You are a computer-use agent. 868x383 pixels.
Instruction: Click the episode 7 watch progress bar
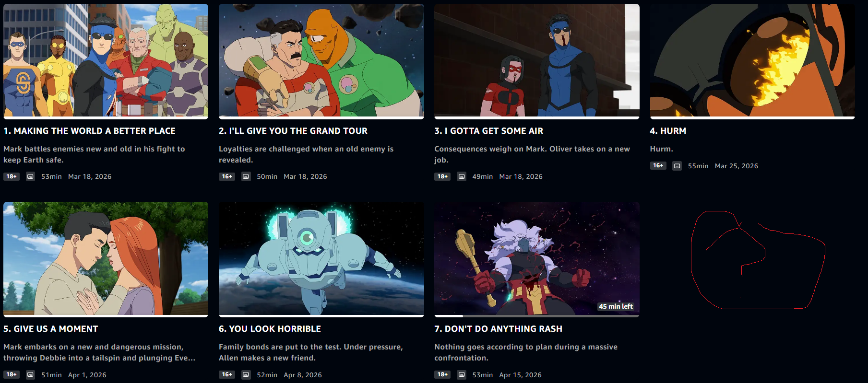pyautogui.click(x=537, y=316)
